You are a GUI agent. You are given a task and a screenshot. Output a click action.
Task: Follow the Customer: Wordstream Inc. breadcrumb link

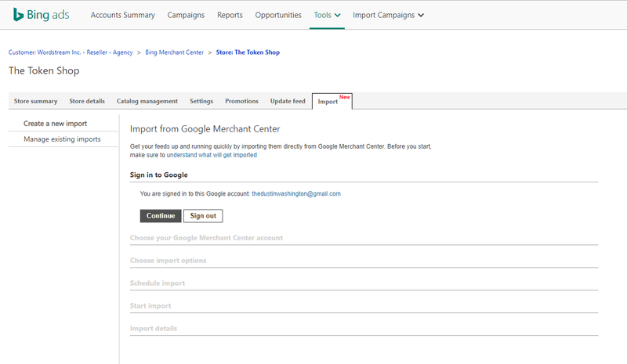coord(71,52)
